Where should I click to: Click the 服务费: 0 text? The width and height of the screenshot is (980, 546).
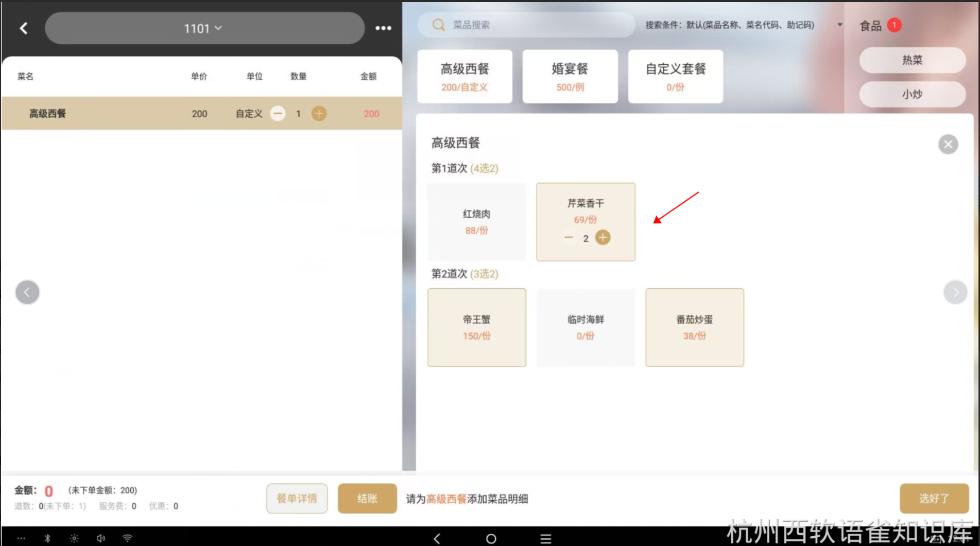(117, 506)
